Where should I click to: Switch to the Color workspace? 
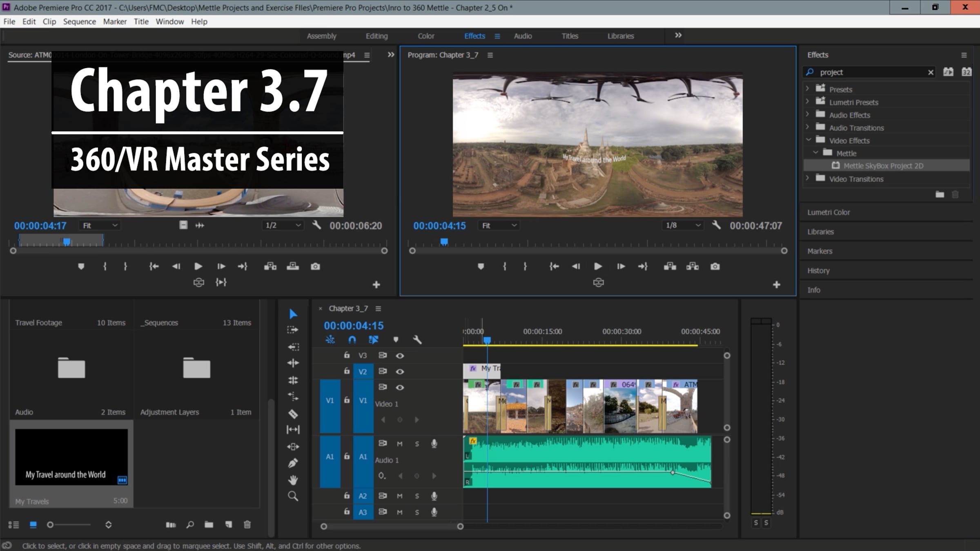click(x=426, y=36)
